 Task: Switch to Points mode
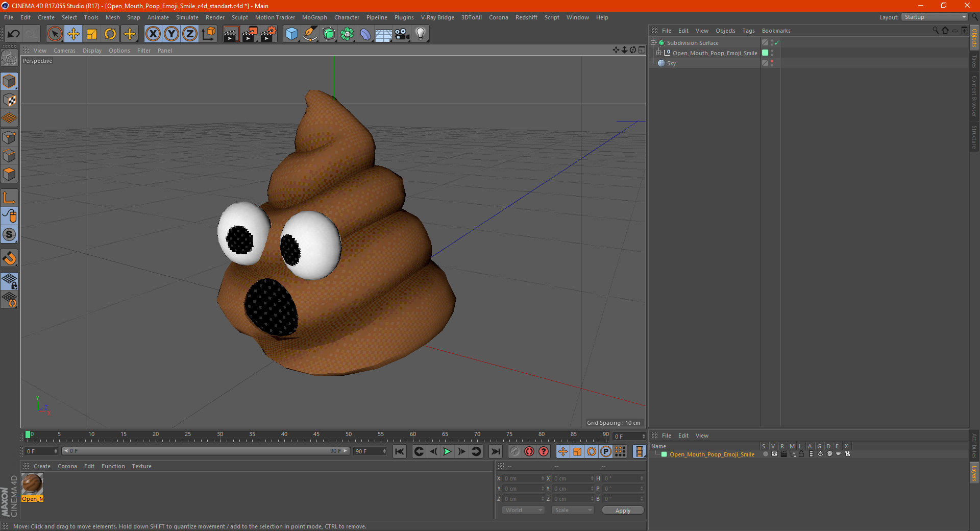[9, 137]
